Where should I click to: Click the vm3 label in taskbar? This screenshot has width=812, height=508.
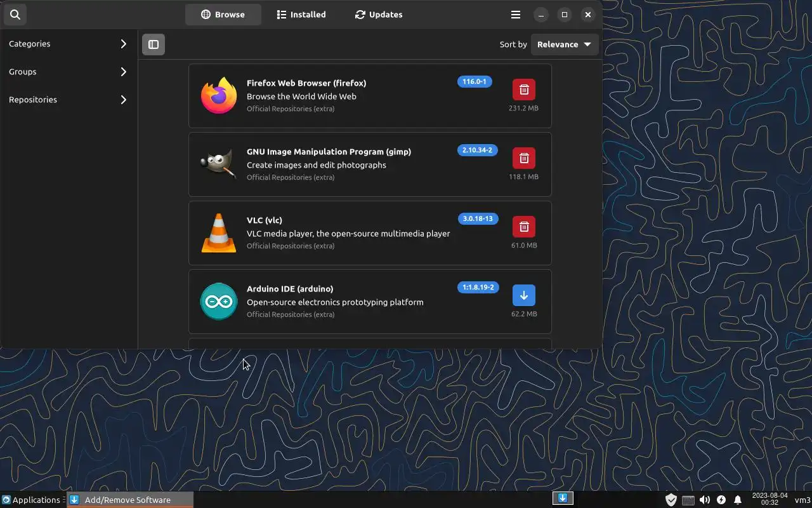(x=802, y=500)
